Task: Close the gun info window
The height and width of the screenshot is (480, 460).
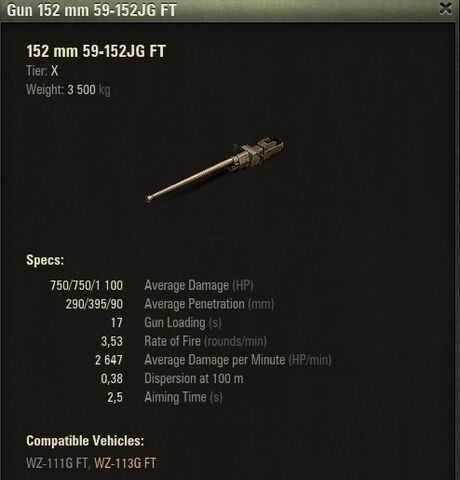Action: point(446,9)
